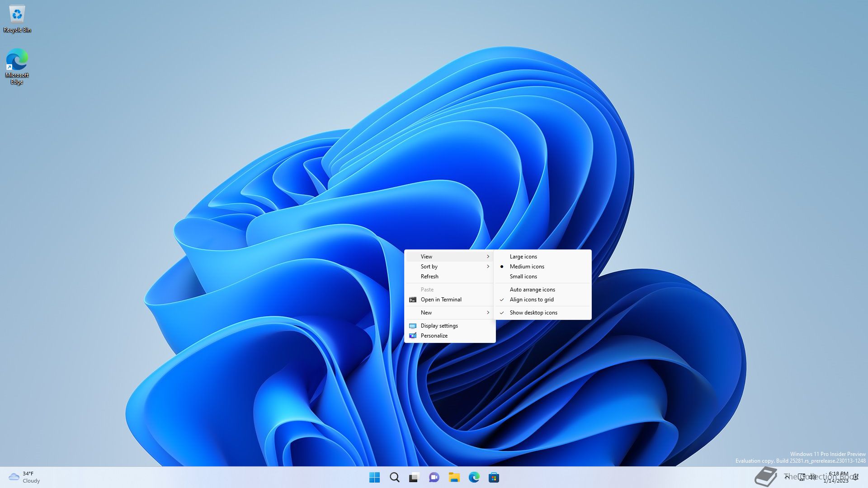Open the Windows Start button
The width and height of the screenshot is (868, 488).
pyautogui.click(x=374, y=477)
